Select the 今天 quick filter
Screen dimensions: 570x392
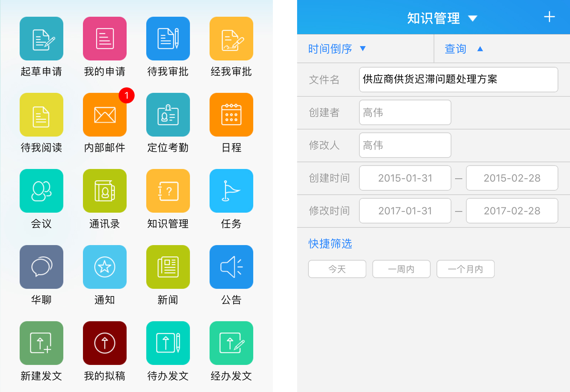coord(337,269)
